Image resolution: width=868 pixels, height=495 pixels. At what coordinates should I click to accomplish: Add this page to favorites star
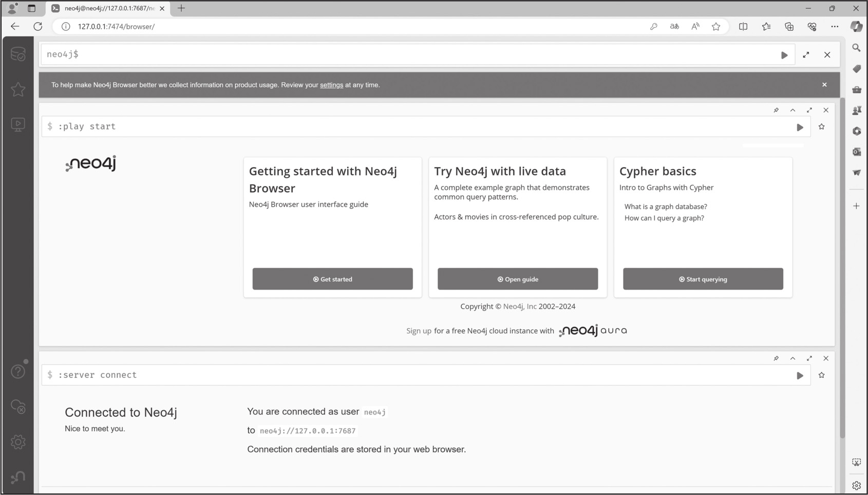pyautogui.click(x=716, y=27)
